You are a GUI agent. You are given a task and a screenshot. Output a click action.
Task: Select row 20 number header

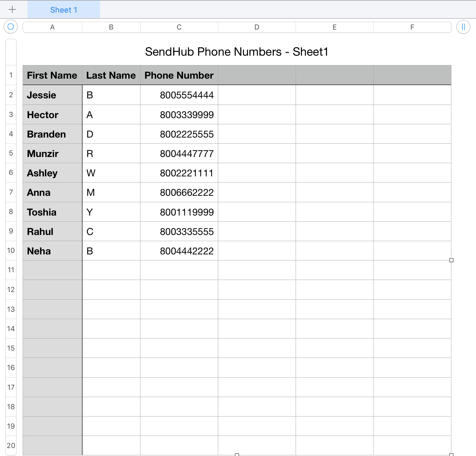11,446
